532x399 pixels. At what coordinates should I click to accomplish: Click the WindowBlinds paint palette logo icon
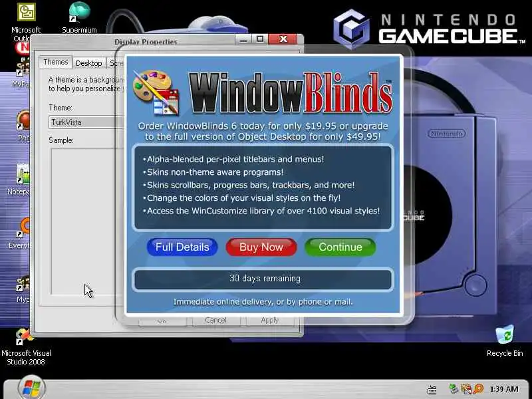[x=156, y=92]
